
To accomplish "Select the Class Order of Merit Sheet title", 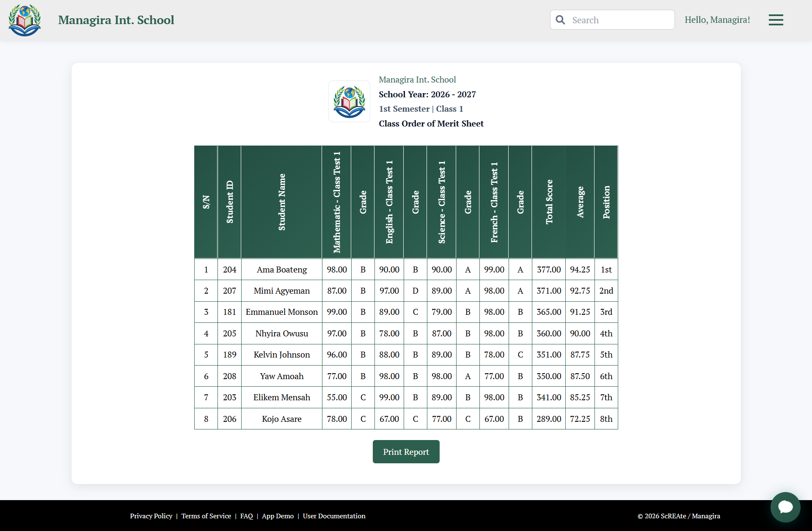I will coord(431,124).
